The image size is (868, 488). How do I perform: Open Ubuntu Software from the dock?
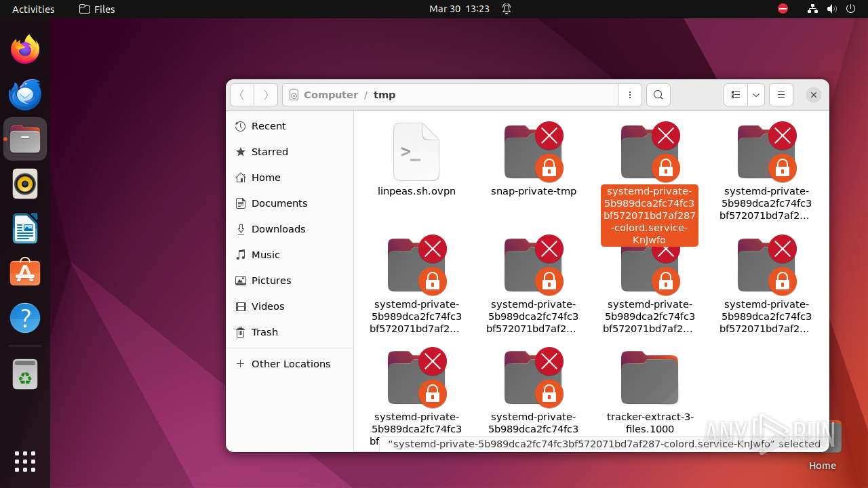25,273
